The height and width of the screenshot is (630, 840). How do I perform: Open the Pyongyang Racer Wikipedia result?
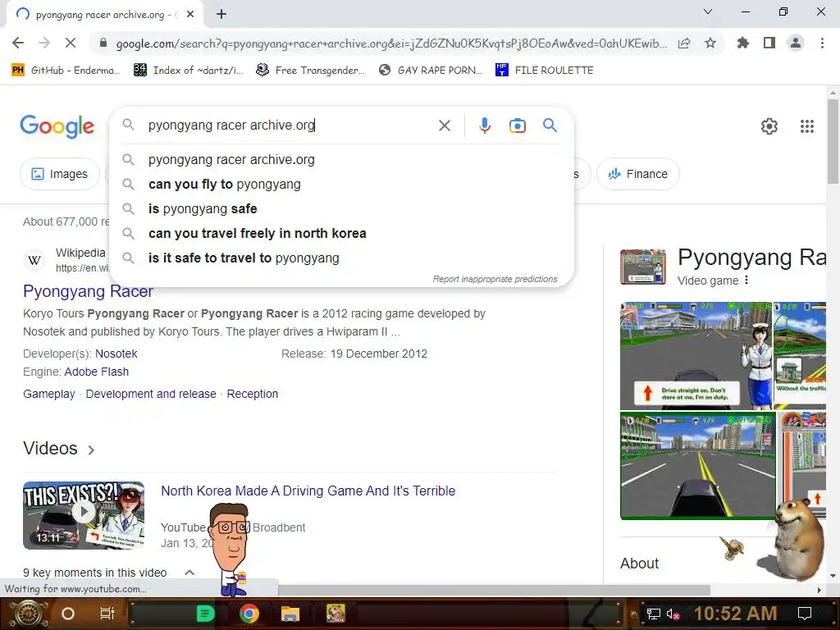coord(88,291)
